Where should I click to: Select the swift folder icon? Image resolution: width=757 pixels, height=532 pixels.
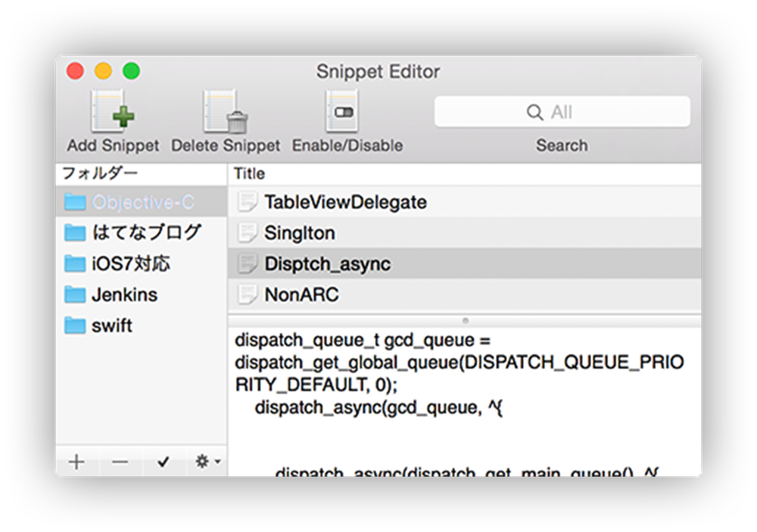[x=75, y=325]
